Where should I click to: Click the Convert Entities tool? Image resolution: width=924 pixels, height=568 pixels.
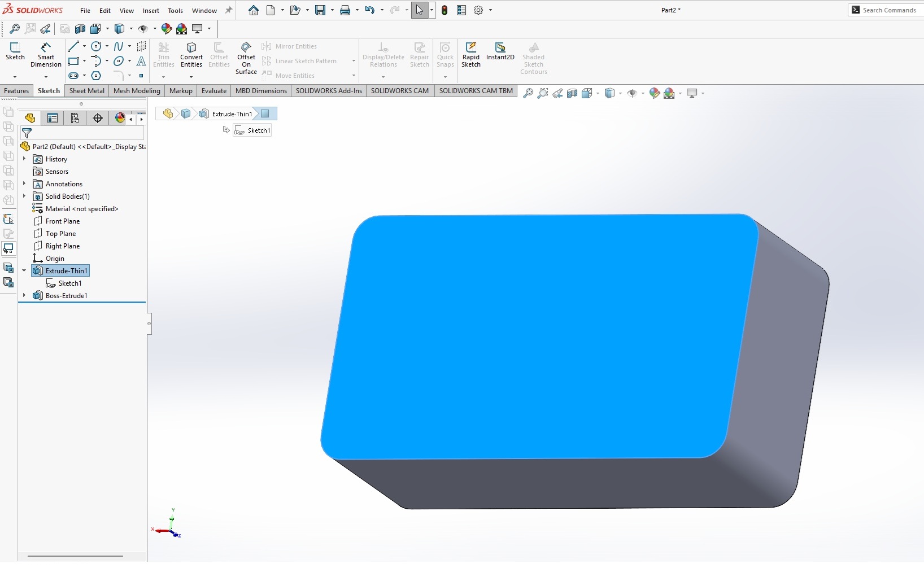point(191,54)
